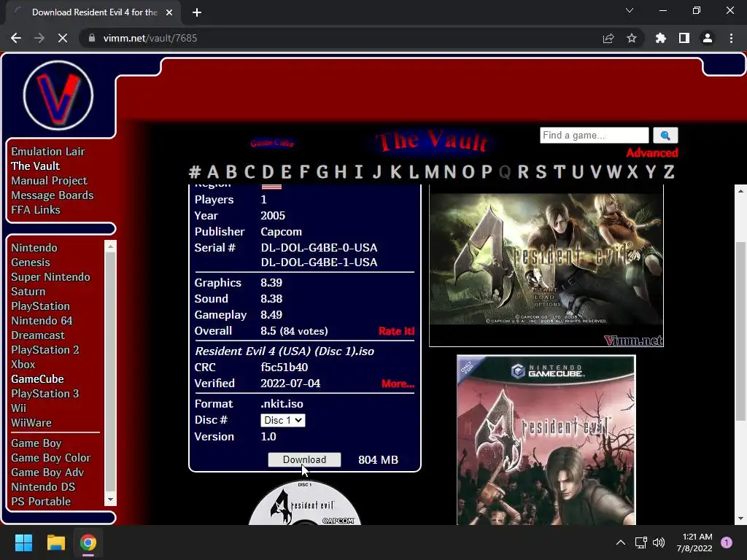Click the Rate it! link
The image size is (747, 560).
tap(396, 331)
